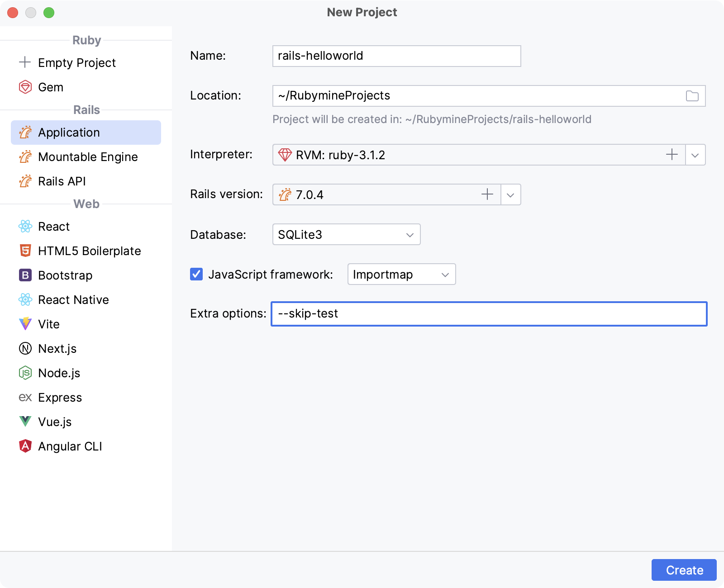724x588 pixels.
Task: Expand the Interpreter selection dropdown
Action: (695, 155)
